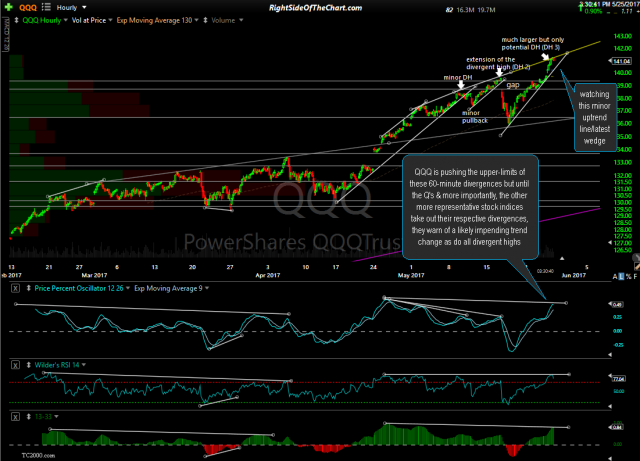Click the scale arrow near 127.00 price
Viewport: 640px width, 461px height.
610,243
